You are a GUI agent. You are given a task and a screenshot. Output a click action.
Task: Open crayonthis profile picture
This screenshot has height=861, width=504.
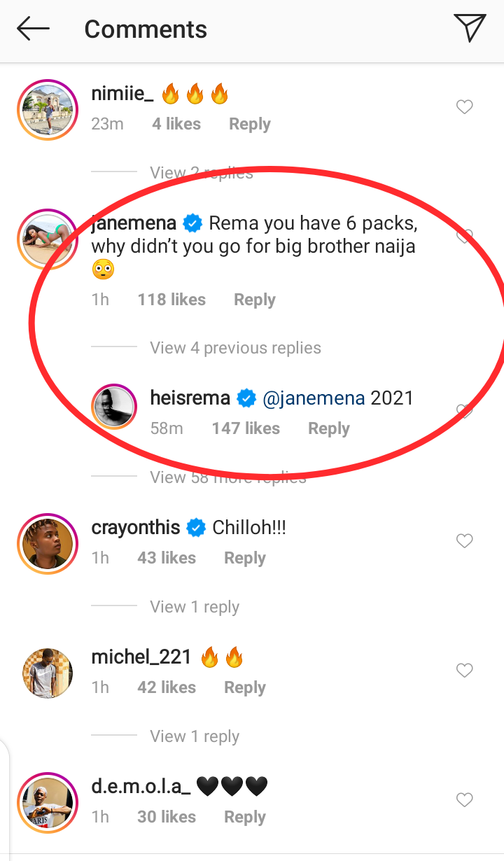[47, 543]
